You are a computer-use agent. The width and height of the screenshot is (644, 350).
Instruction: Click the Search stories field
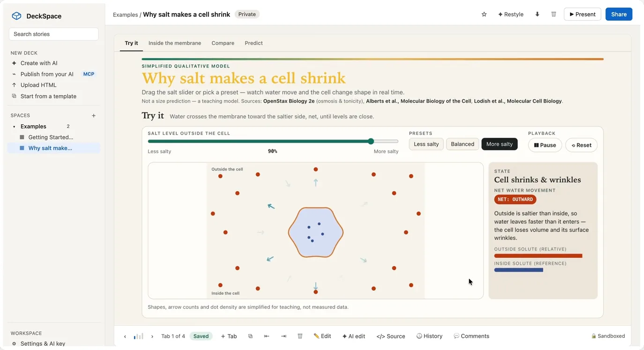54,34
